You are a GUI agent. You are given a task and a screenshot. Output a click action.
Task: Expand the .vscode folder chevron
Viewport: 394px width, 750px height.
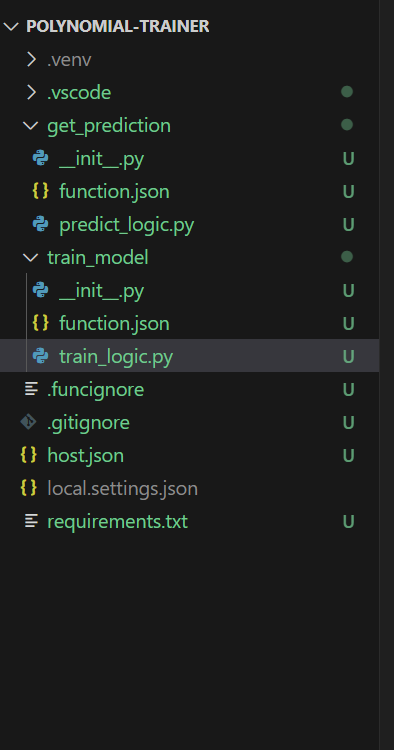coord(31,92)
